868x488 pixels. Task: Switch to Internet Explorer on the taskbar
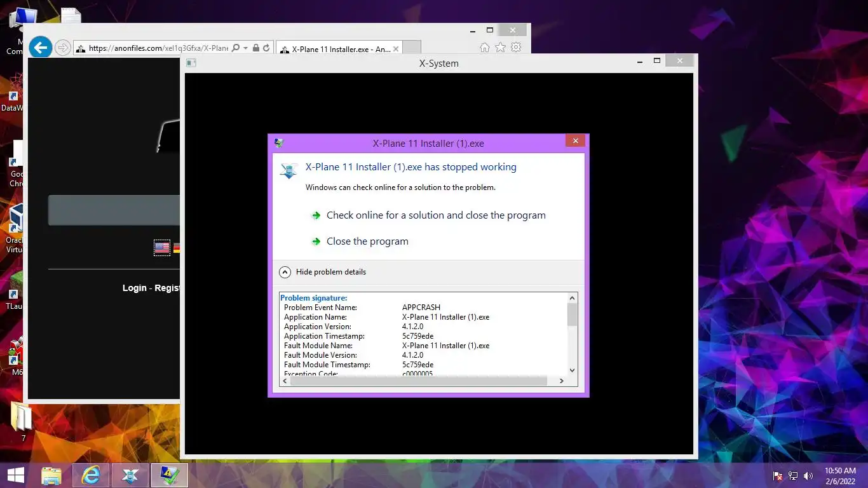pyautogui.click(x=91, y=475)
